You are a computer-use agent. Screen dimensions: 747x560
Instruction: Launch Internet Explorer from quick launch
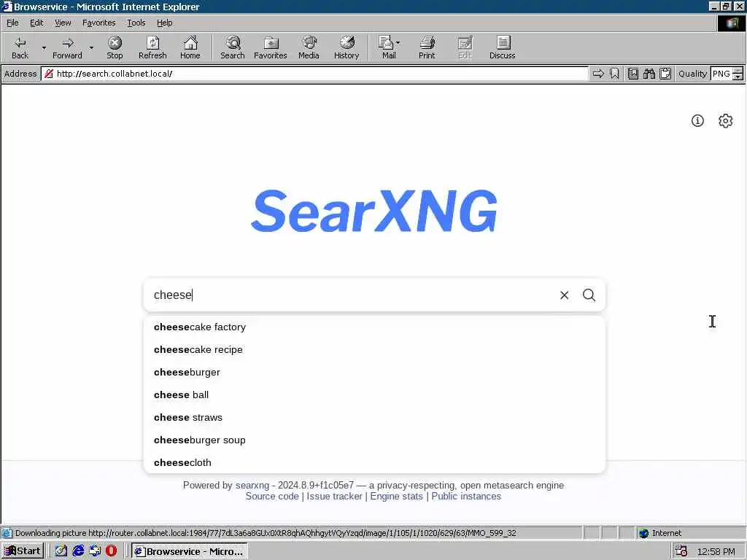(78, 551)
